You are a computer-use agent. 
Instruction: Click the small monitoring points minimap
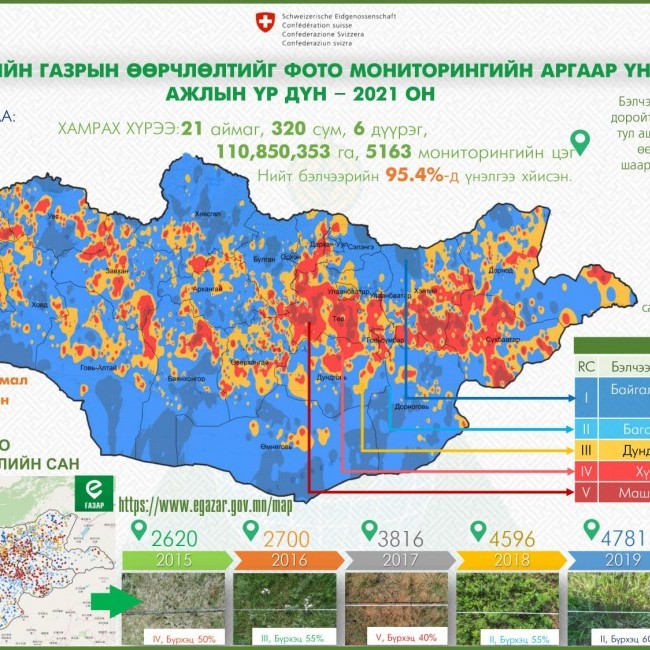click(57, 562)
